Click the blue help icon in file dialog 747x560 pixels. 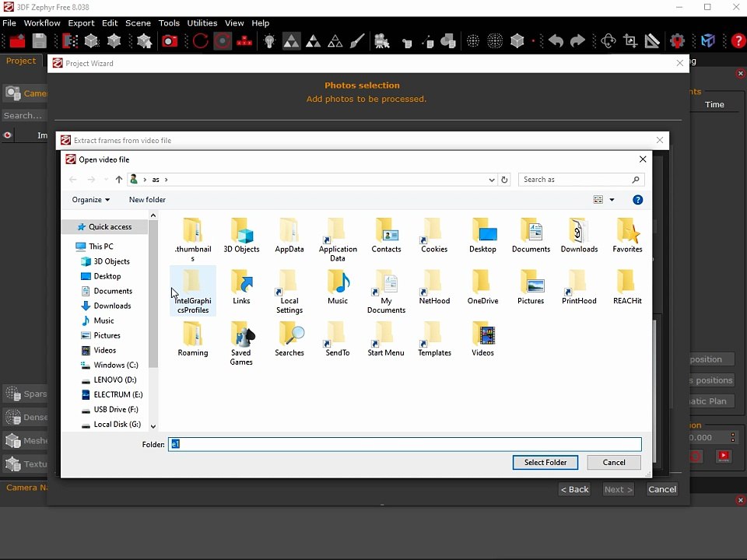tap(637, 200)
